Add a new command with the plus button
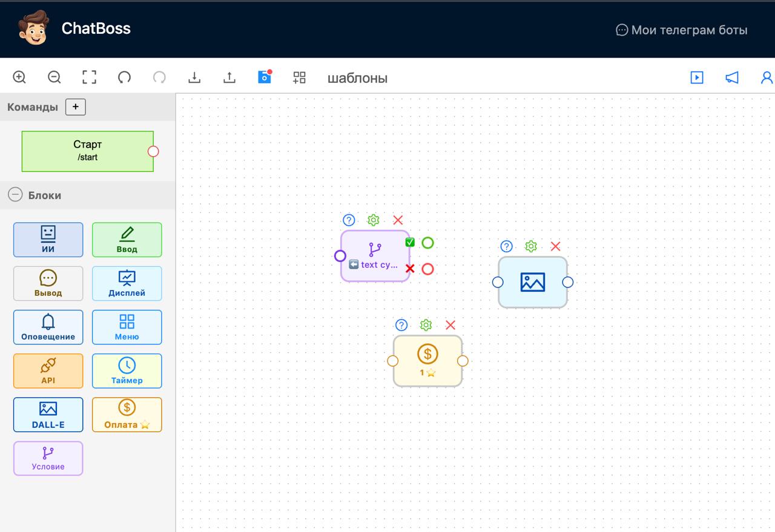Viewport: 775px width, 532px height. pyautogui.click(x=76, y=107)
